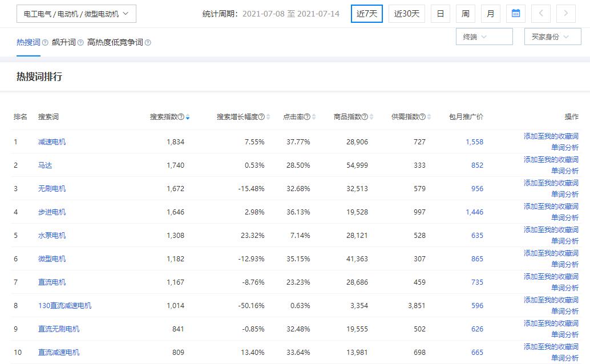This screenshot has width=590, height=364.
Task: Go to previous period with left arrow
Action: tap(540, 14)
